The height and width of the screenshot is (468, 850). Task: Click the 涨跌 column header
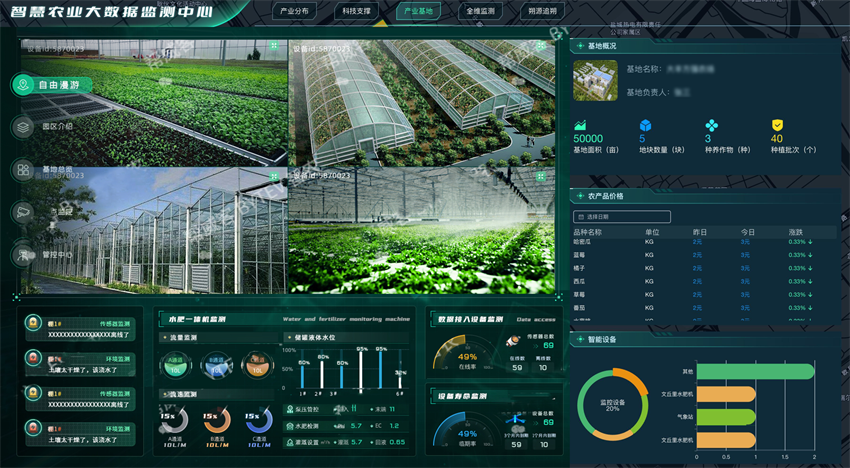795,232
